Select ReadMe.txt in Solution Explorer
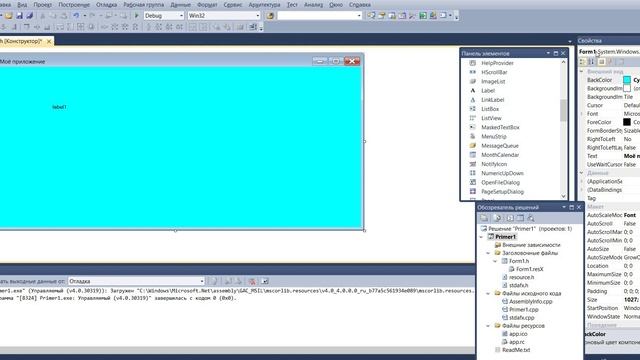This screenshot has height=360, width=640. pyautogui.click(x=516, y=350)
